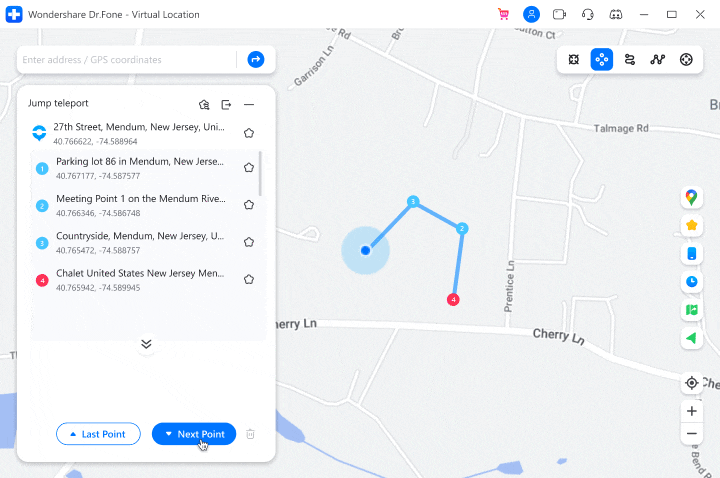Favorite the Chalet United States location
This screenshot has width=720, height=478.
point(249,279)
